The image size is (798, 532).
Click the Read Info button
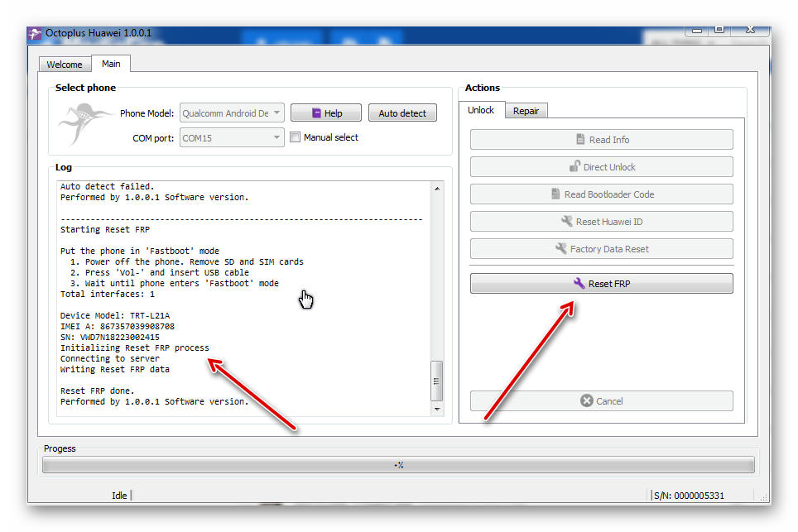tap(602, 139)
